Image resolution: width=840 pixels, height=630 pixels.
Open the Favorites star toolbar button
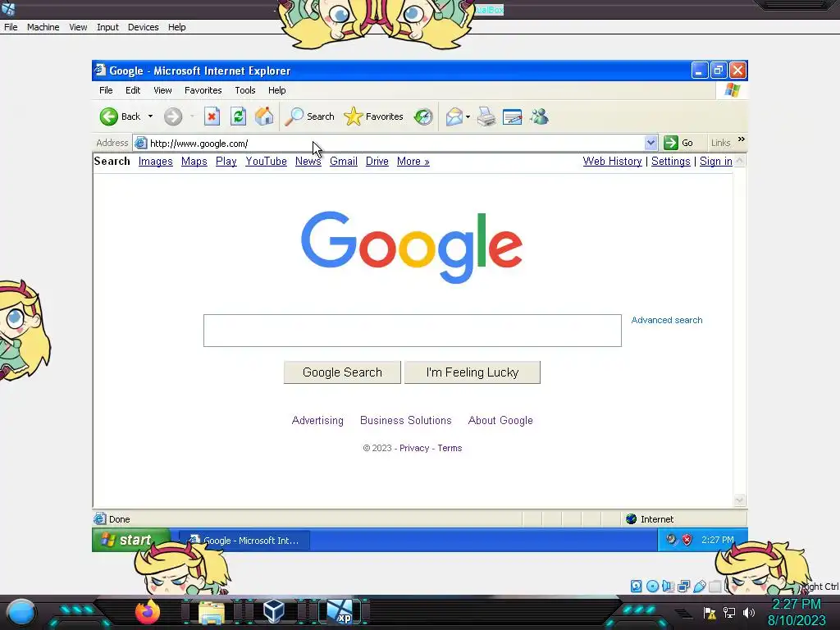[373, 116]
